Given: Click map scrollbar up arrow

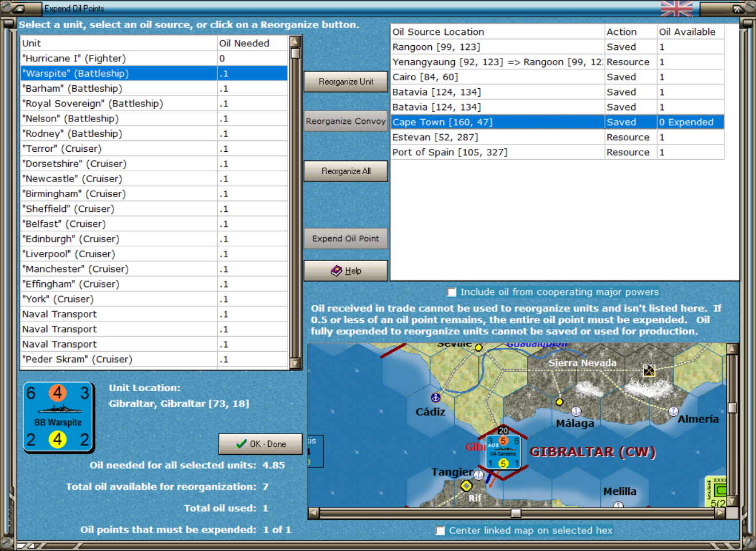Looking at the screenshot, I should pyautogui.click(x=732, y=349).
